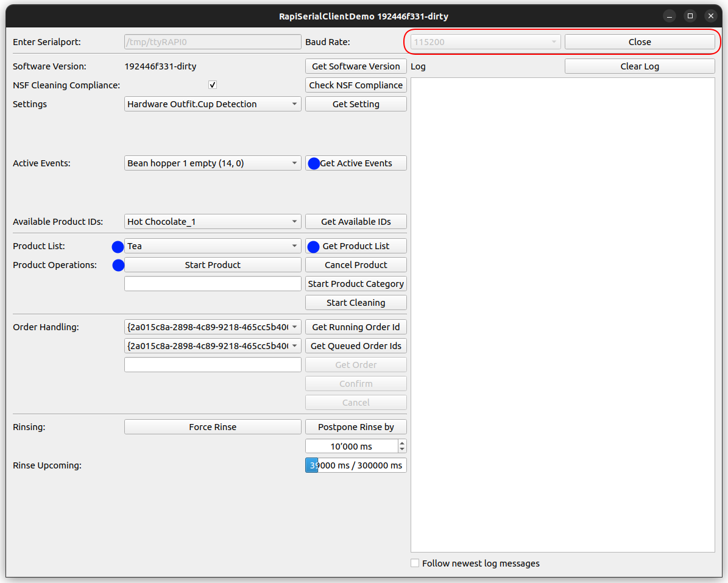The image size is (728, 583).
Task: Click Start Cleaning button
Action: click(x=356, y=303)
